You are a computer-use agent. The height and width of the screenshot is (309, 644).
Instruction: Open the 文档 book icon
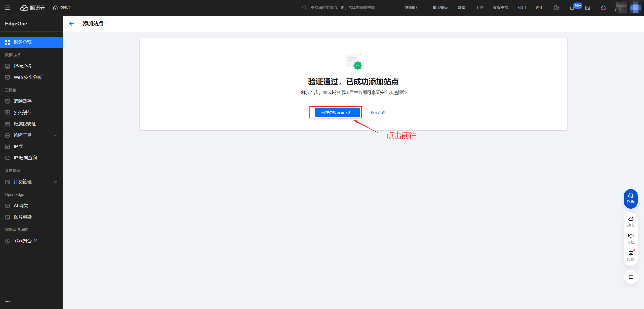point(630,238)
